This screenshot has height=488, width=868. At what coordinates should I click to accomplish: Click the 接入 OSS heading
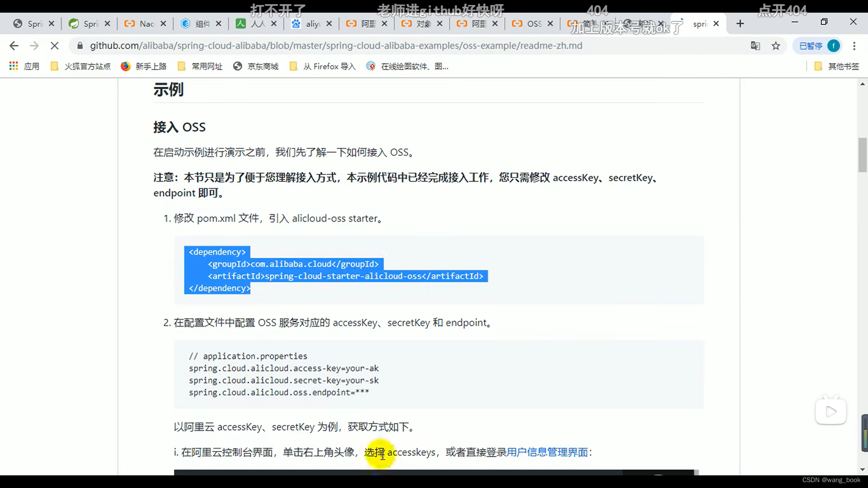point(179,127)
